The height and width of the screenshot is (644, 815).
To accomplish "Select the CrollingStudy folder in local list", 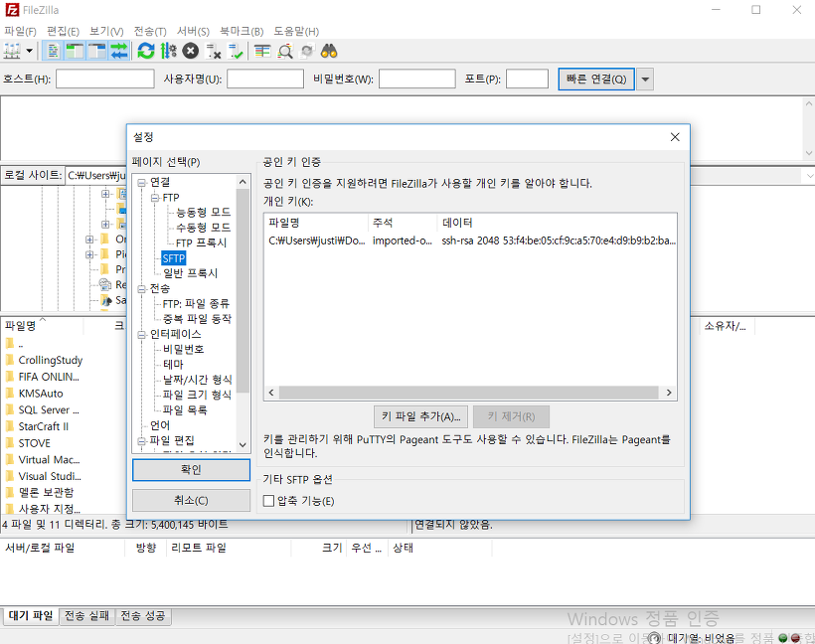I will point(51,360).
